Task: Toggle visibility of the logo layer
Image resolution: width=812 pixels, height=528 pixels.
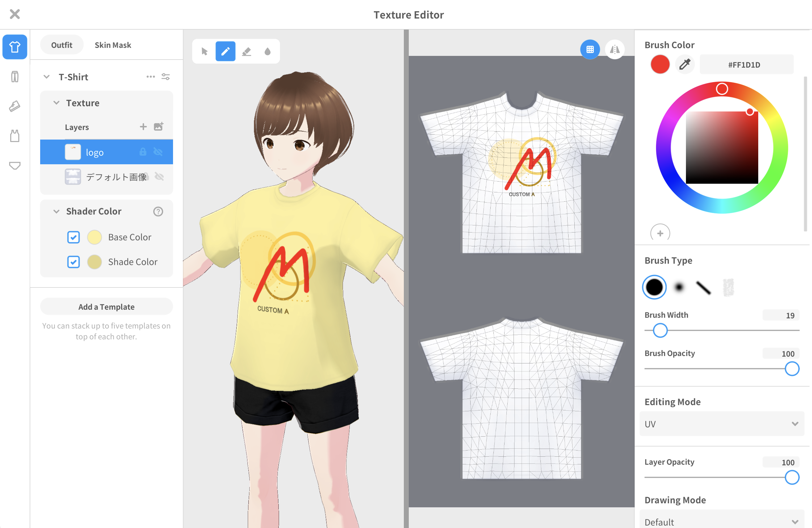Action: tap(159, 152)
